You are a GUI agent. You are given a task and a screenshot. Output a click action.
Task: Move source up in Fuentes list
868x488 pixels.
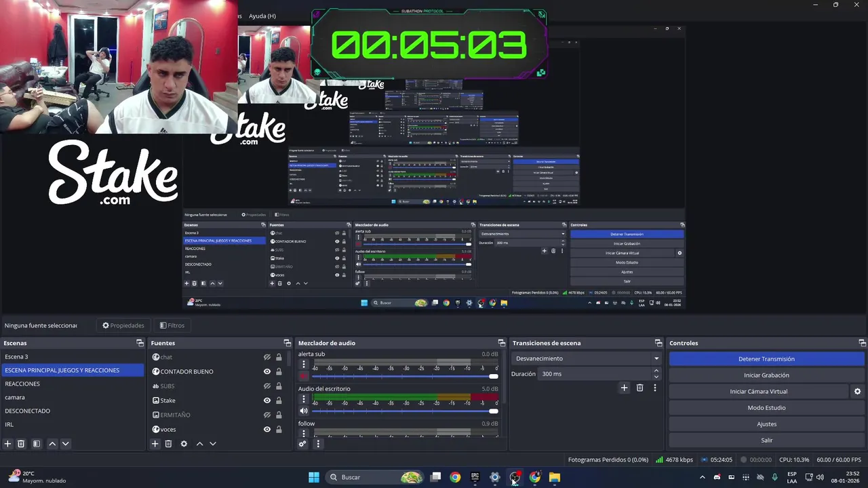click(199, 444)
